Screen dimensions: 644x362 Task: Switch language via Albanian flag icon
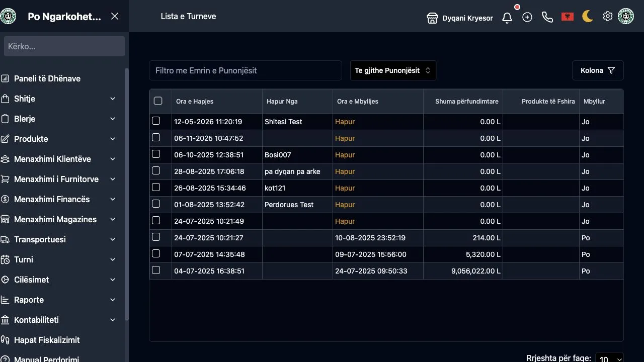pos(568,17)
